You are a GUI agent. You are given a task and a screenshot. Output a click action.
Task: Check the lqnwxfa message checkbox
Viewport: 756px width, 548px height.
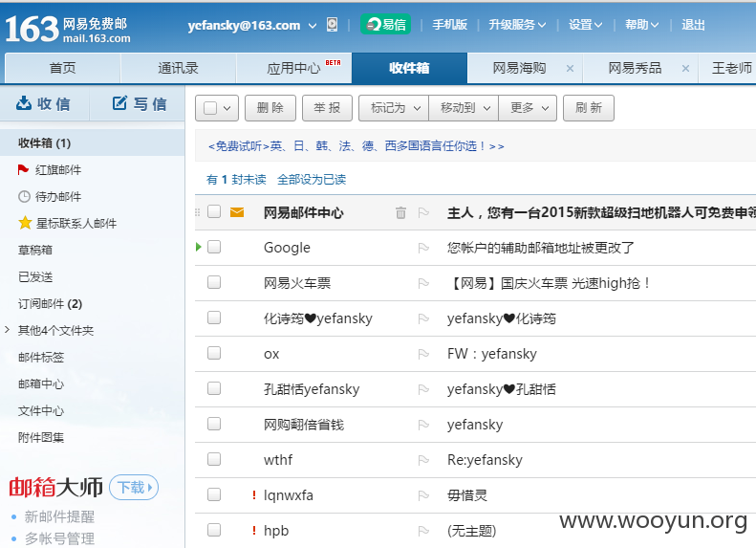point(214,494)
